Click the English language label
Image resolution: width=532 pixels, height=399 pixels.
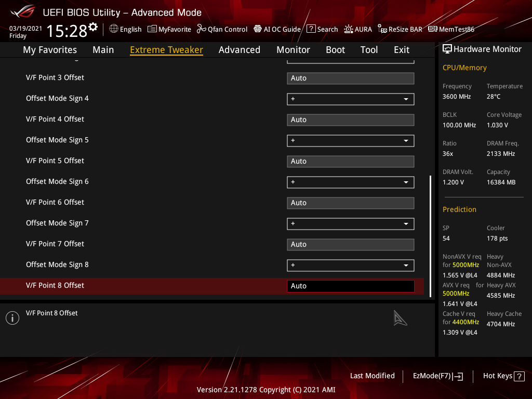(x=130, y=29)
